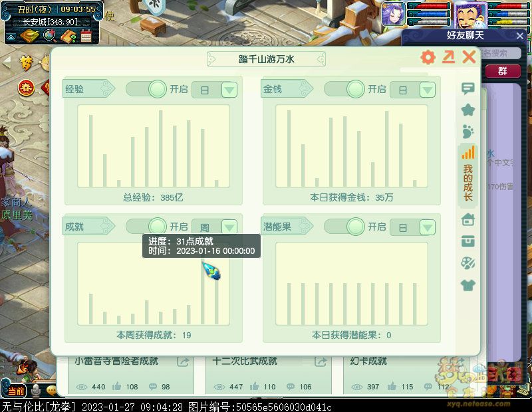Click the 440 views count
This screenshot has height=412, width=532.
[98, 387]
